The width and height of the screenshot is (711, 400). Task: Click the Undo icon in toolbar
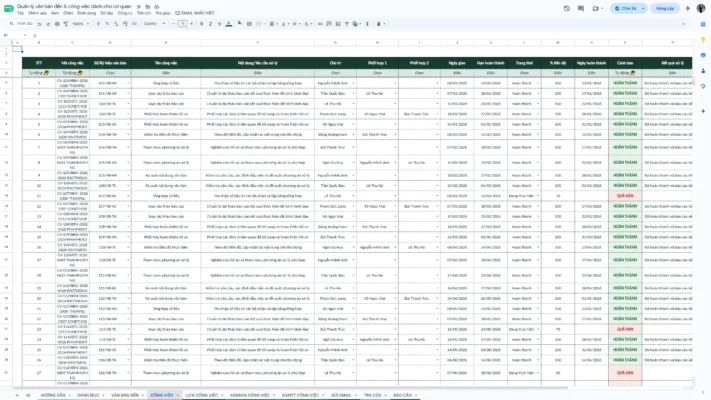39,24
